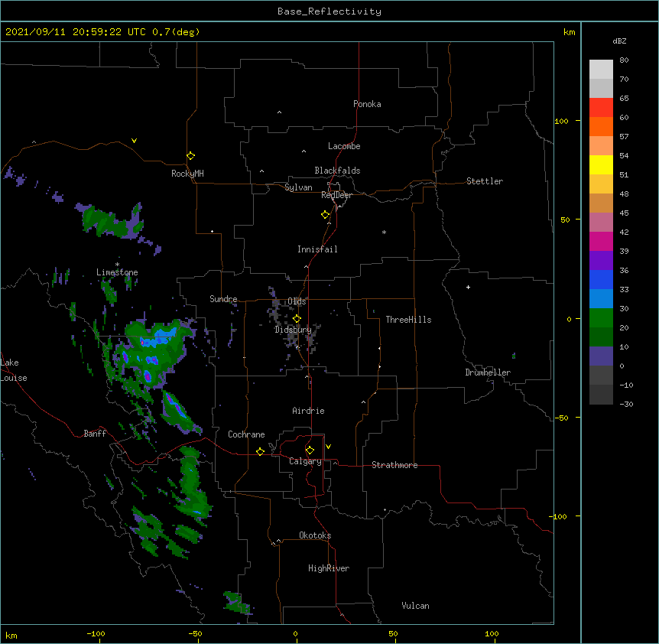Viewport: 659px width, 644px height.
Task: Click the Banff label
Action: click(95, 434)
